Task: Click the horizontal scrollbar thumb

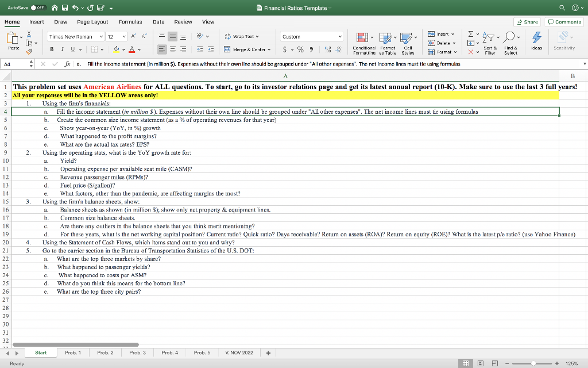Action: (76, 344)
